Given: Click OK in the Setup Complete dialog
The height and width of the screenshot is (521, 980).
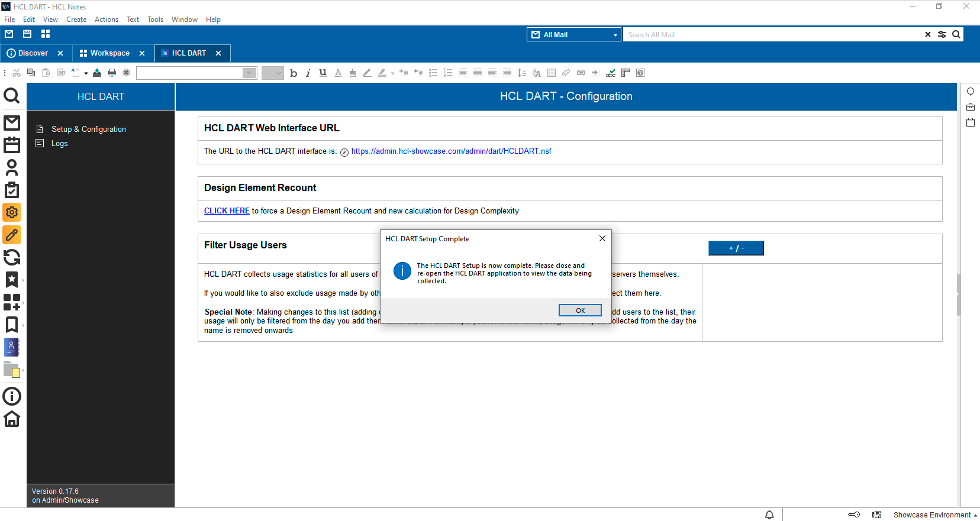Looking at the screenshot, I should click(580, 310).
